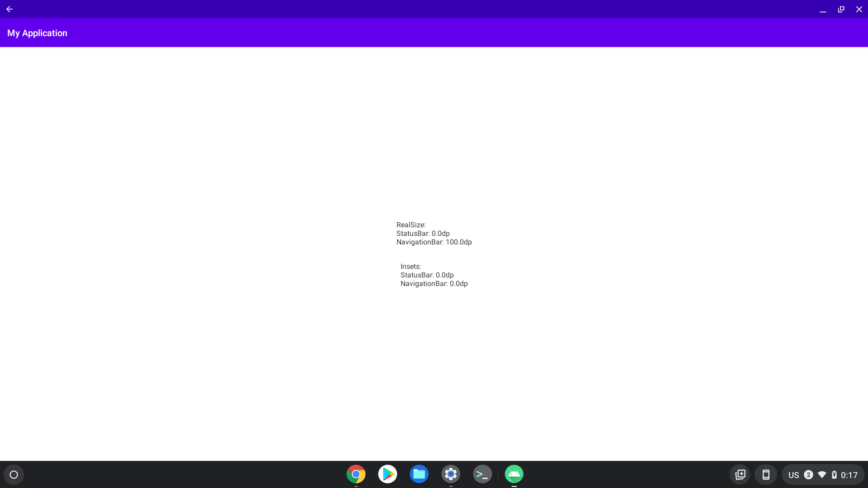Image resolution: width=868 pixels, height=488 pixels.
Task: Open the Files app in shelf
Action: click(x=419, y=474)
